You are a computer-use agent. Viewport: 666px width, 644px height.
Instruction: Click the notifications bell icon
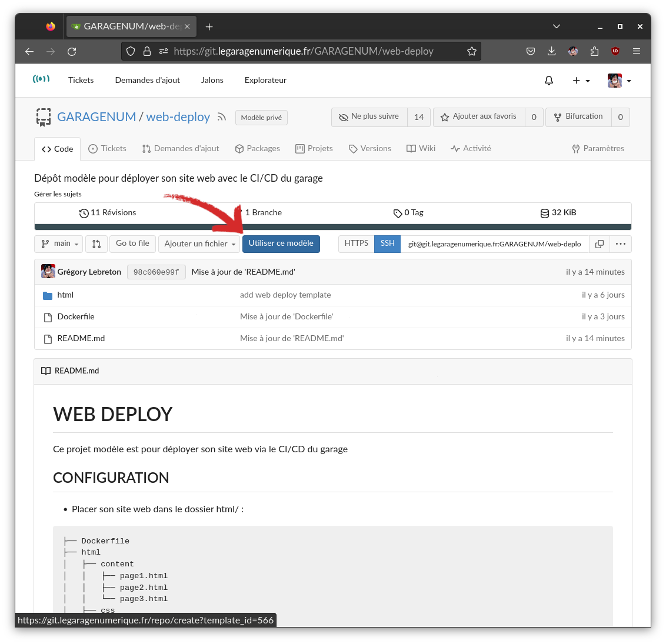pyautogui.click(x=548, y=81)
